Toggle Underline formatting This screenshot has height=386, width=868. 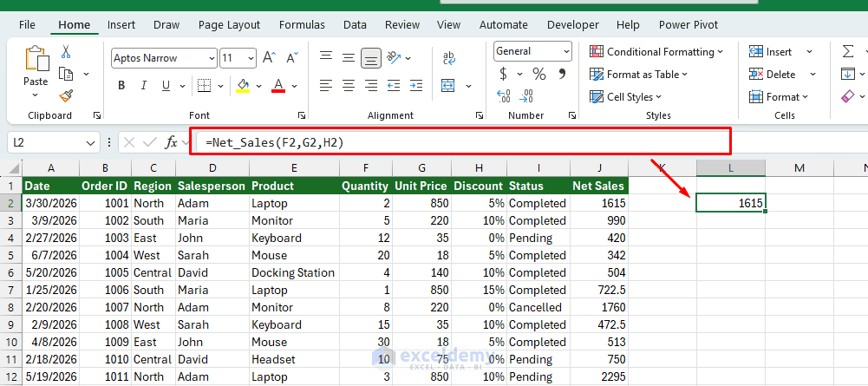(x=166, y=86)
